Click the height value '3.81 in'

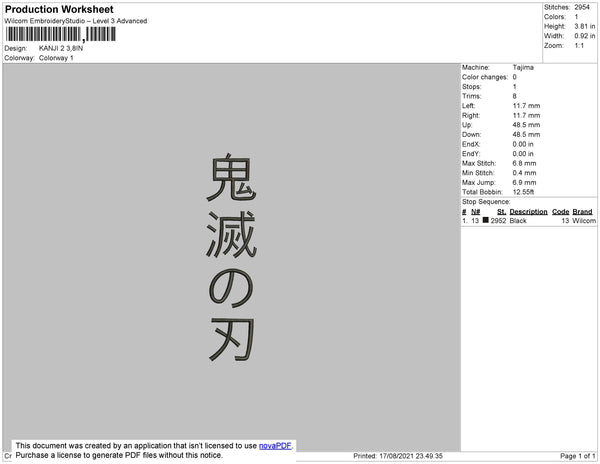[x=585, y=26]
